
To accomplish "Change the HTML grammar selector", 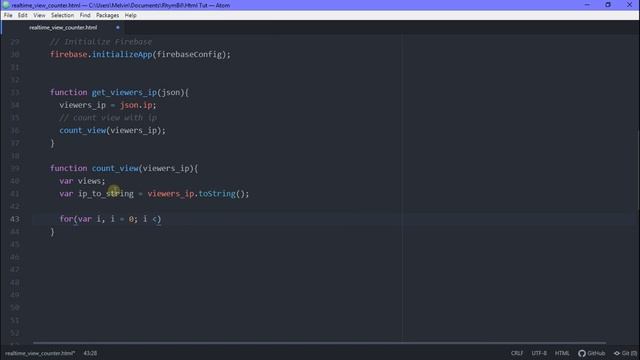I will [x=562, y=353].
